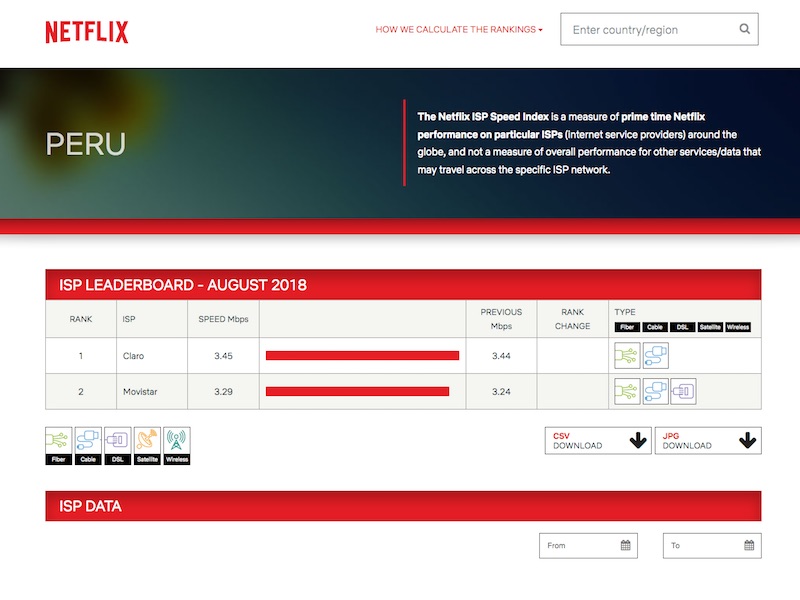Click the PERU country title
Viewport: 800px width, 600px height.
click(x=85, y=143)
